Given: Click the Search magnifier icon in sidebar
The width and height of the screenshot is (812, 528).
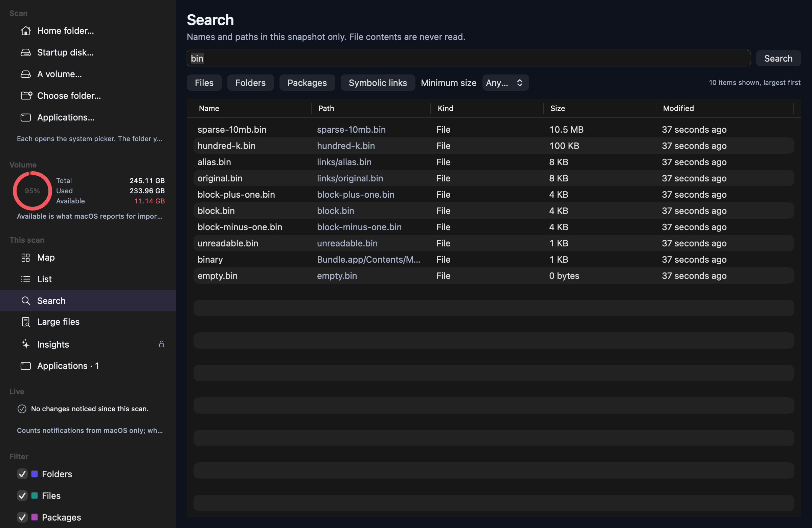Looking at the screenshot, I should click(26, 301).
